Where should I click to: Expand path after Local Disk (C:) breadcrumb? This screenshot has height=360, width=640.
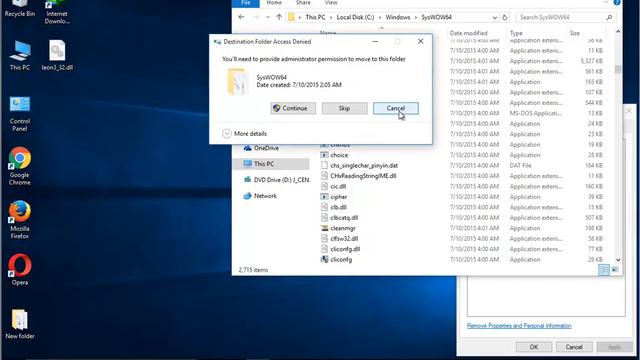coord(380,17)
